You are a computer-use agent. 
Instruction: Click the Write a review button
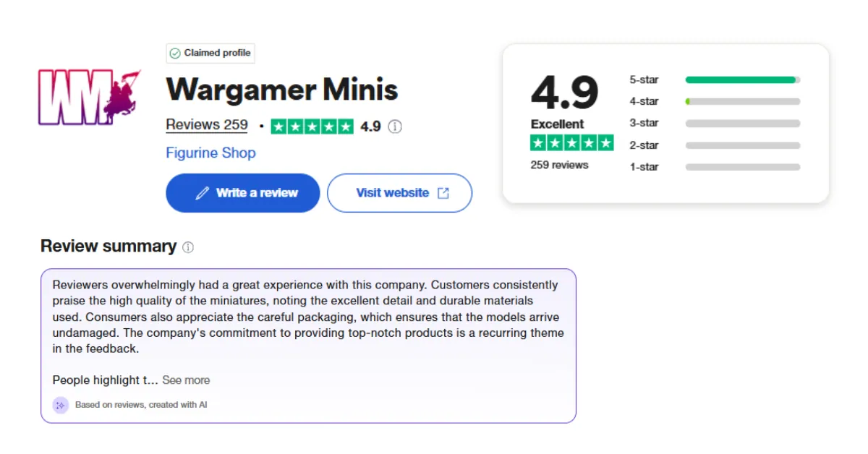pos(242,192)
